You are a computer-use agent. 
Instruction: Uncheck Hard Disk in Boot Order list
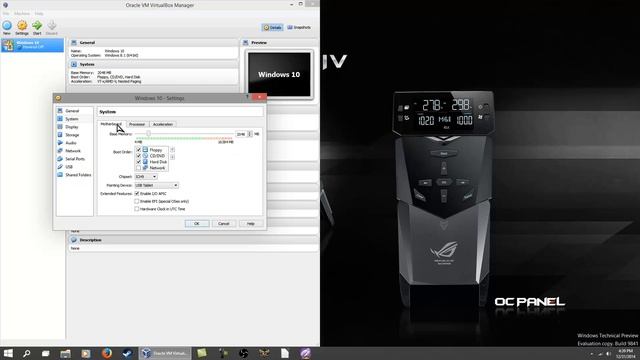pos(138,162)
